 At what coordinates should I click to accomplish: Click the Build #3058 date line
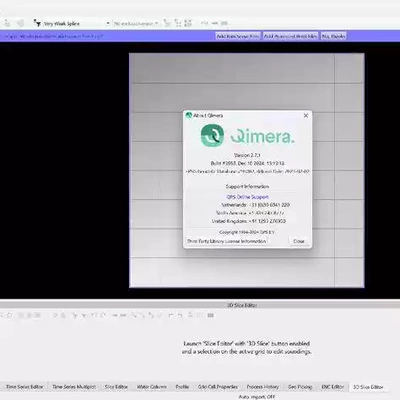point(247,163)
